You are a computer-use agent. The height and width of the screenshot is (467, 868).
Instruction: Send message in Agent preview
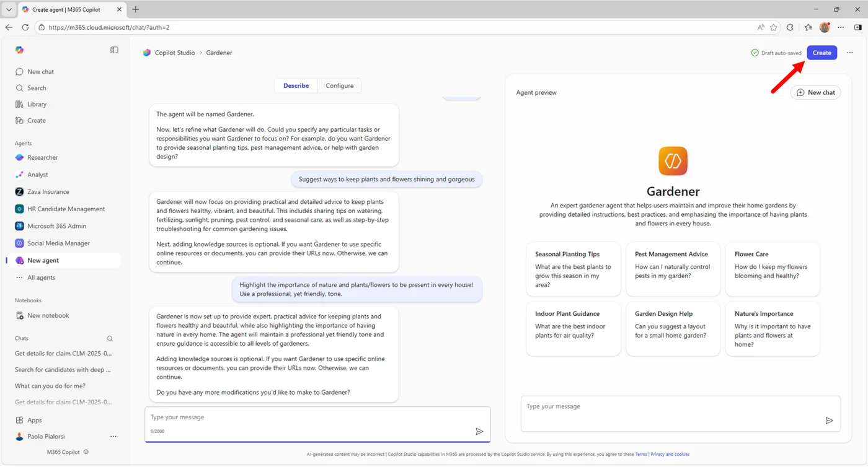point(829,421)
